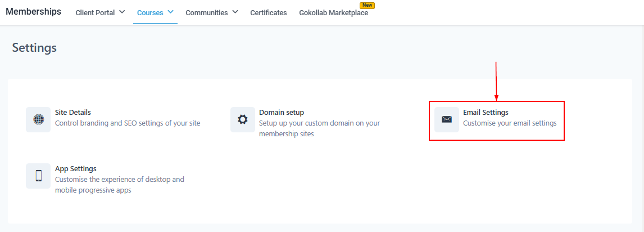Image resolution: width=644 pixels, height=232 pixels.
Task: Open the Certificates tab
Action: pos(268,12)
